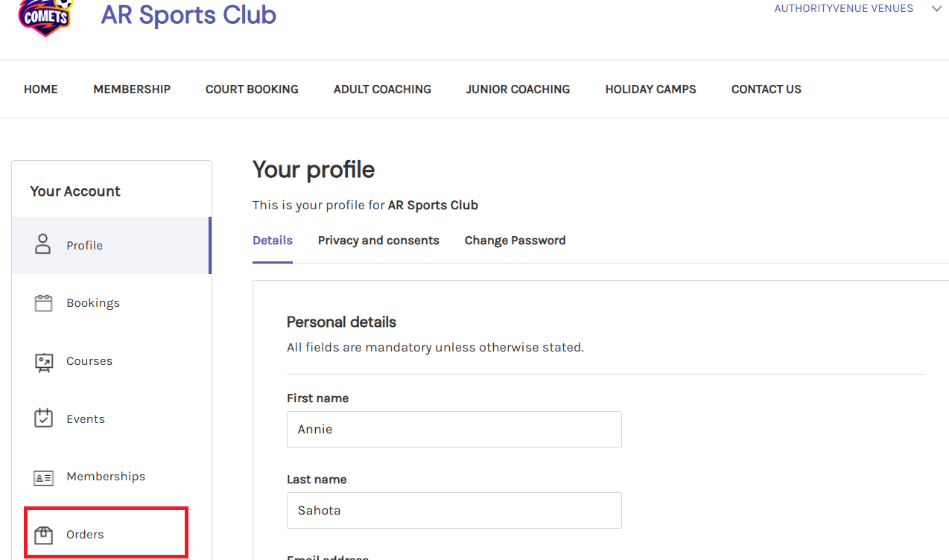This screenshot has width=949, height=560.
Task: Open the Bookings calendar icon
Action: [43, 303]
